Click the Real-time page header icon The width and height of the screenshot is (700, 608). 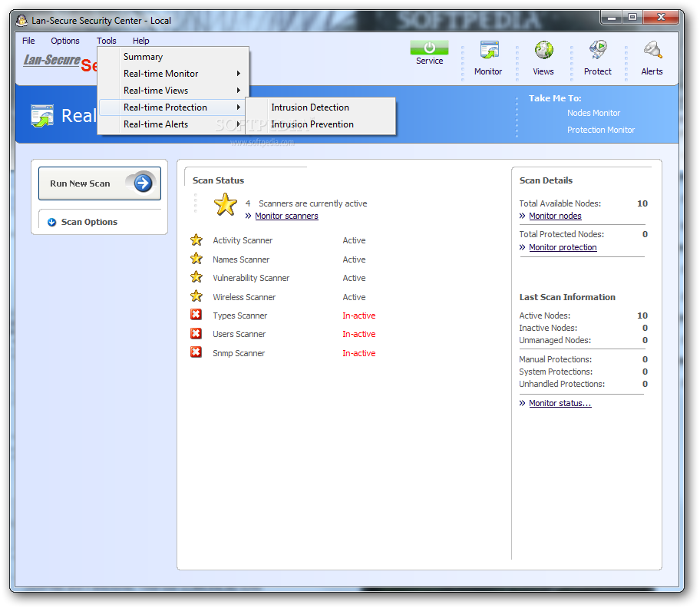[42, 116]
